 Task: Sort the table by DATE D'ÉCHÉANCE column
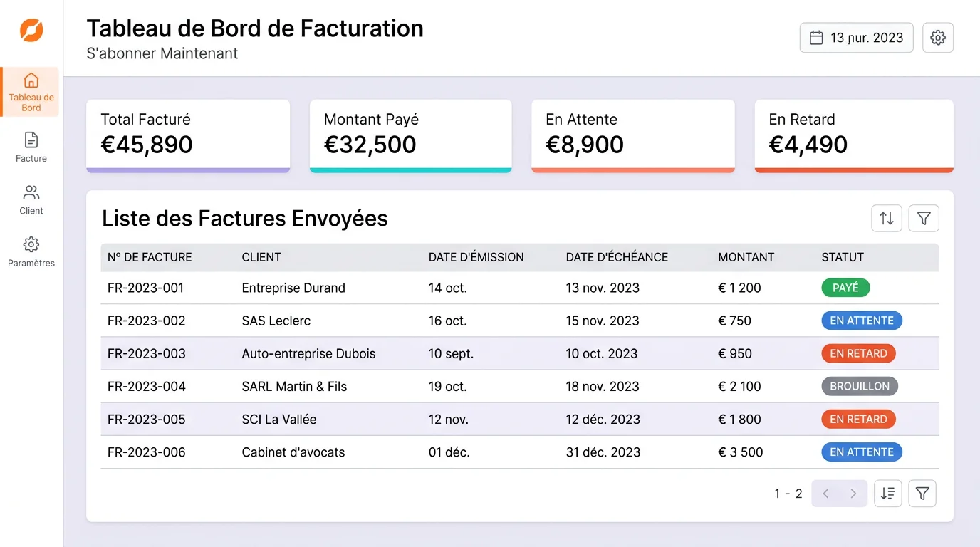click(617, 257)
